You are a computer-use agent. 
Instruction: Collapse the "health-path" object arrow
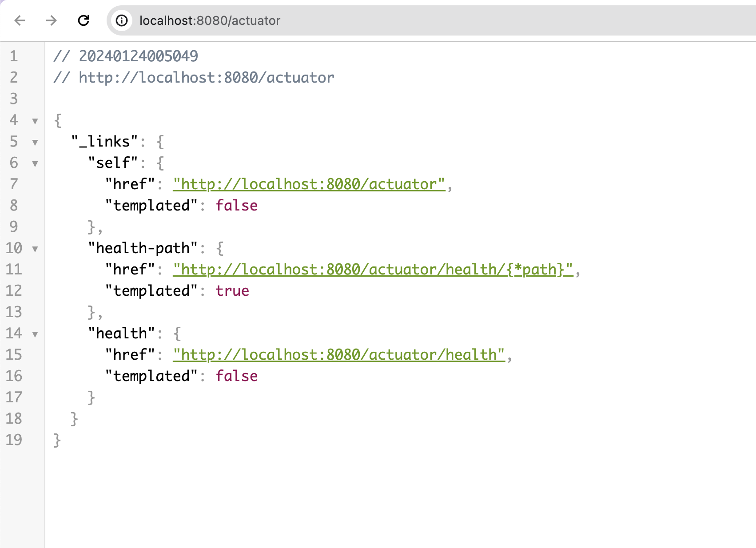pos(35,249)
